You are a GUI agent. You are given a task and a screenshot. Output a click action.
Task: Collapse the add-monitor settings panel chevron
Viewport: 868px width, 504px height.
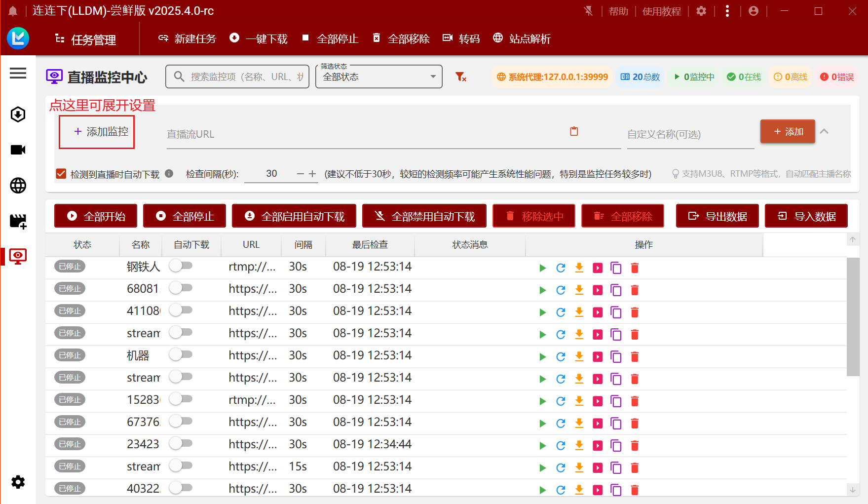coord(824,131)
